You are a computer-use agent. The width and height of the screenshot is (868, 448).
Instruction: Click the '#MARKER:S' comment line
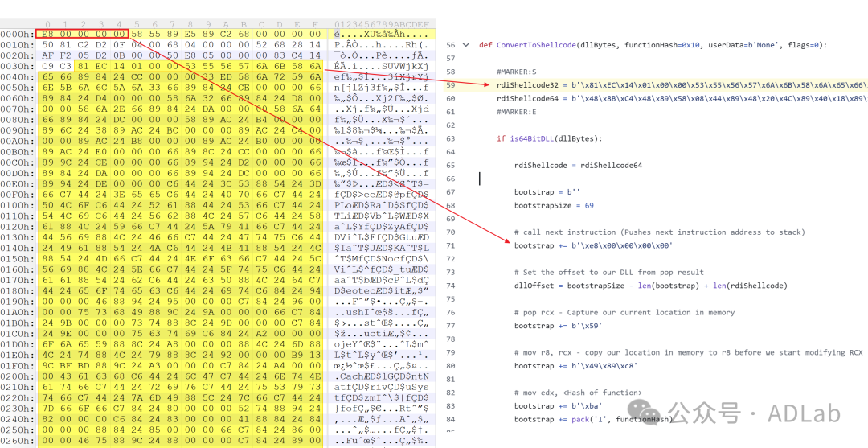(517, 72)
